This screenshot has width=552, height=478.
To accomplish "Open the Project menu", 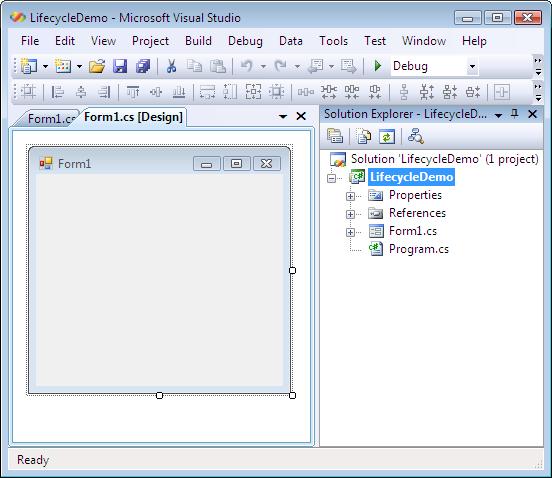I will [150, 41].
